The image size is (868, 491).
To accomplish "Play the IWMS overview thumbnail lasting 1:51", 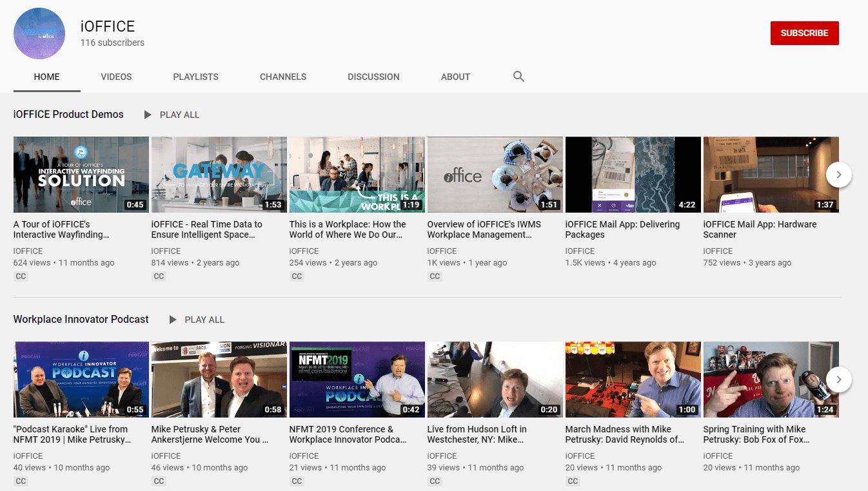I will 495,175.
